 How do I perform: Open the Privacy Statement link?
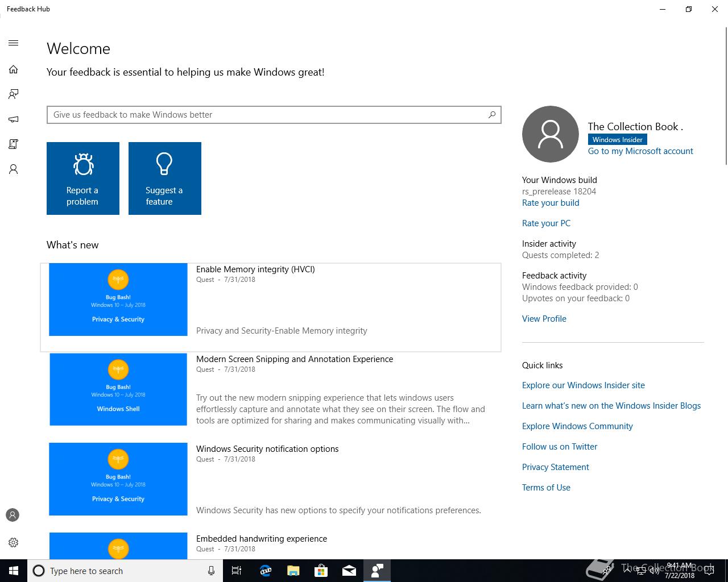click(556, 467)
